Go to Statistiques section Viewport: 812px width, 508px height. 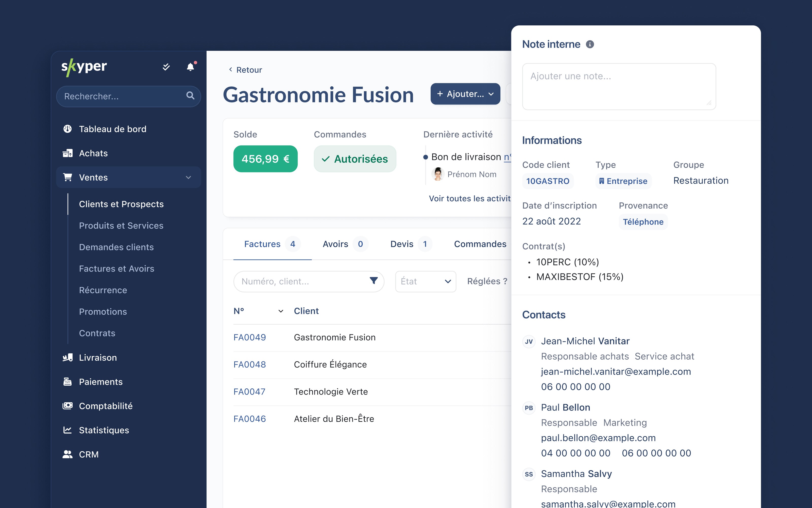[x=128, y=430]
